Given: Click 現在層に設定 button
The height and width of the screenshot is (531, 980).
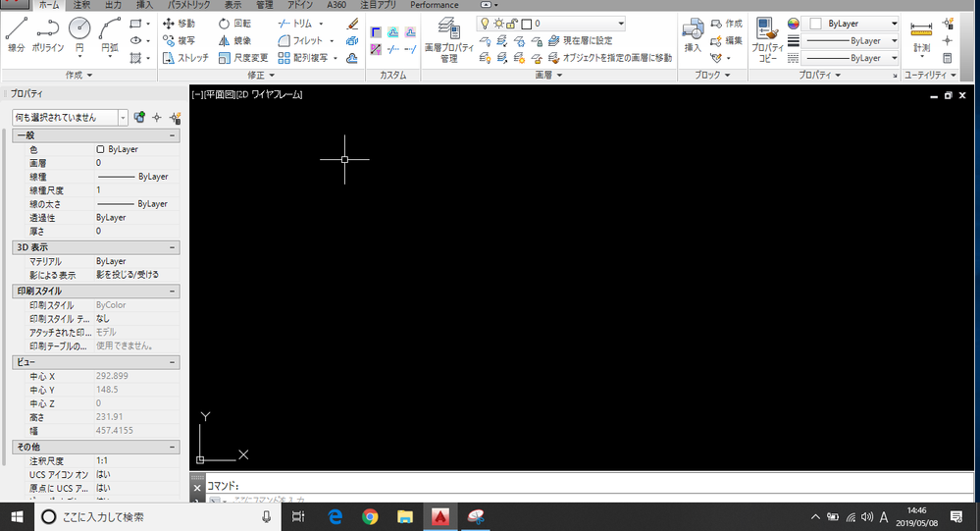Looking at the screenshot, I should 580,40.
